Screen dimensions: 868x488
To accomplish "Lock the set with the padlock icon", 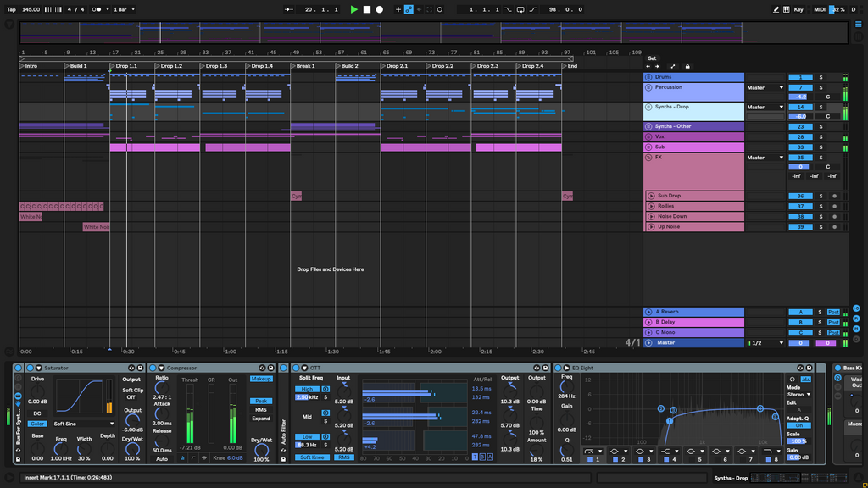I will pos(687,66).
